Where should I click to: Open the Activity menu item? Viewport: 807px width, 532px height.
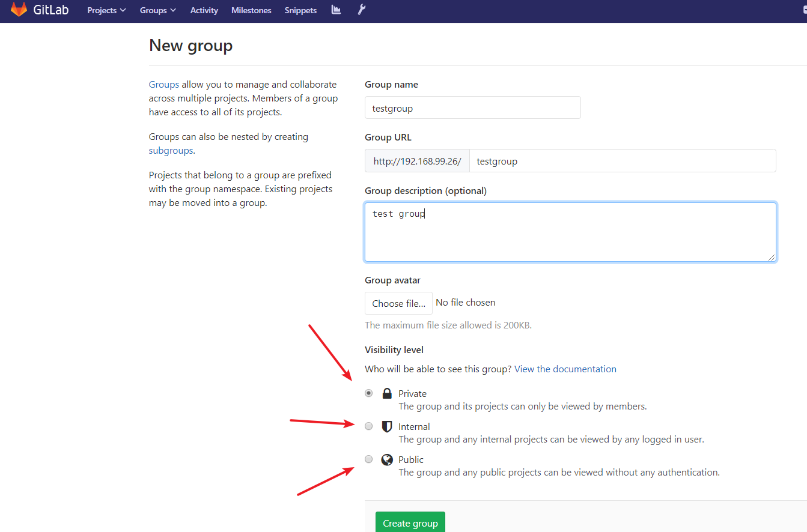(x=204, y=10)
